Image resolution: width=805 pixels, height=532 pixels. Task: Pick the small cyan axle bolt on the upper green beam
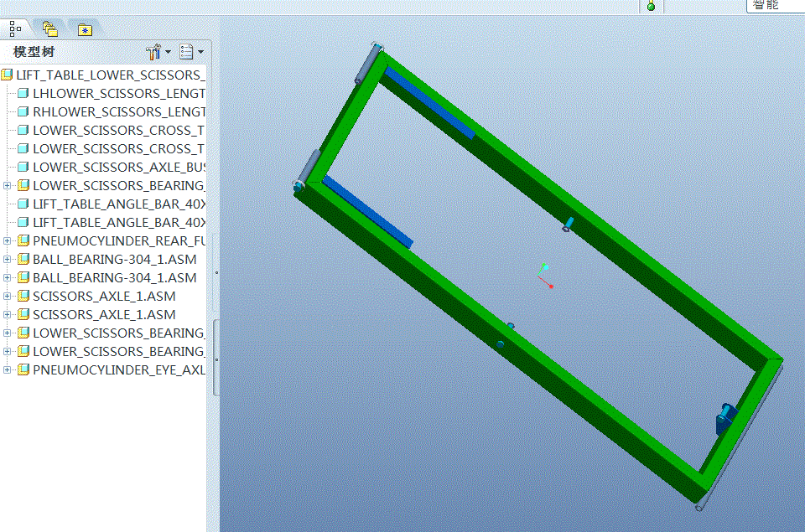(568, 225)
